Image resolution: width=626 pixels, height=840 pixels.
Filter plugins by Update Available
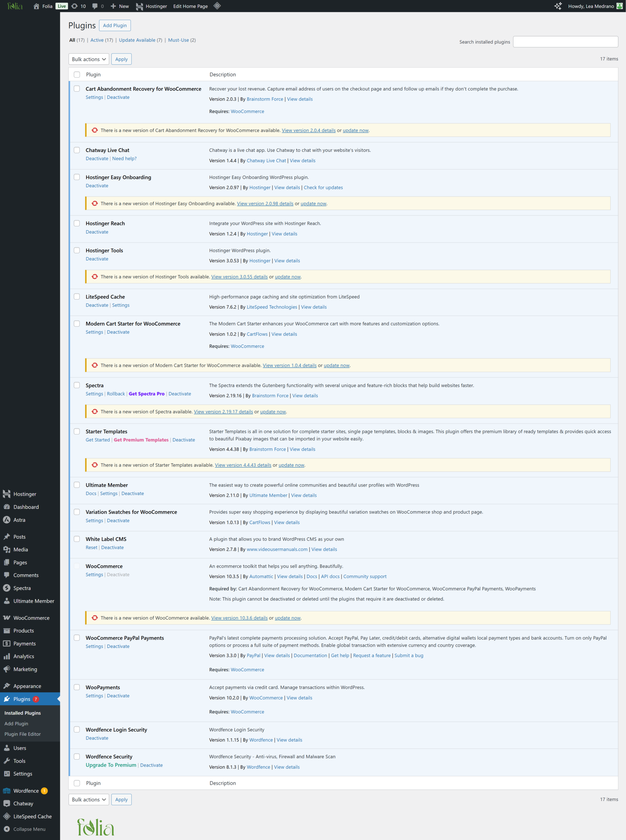pos(137,40)
